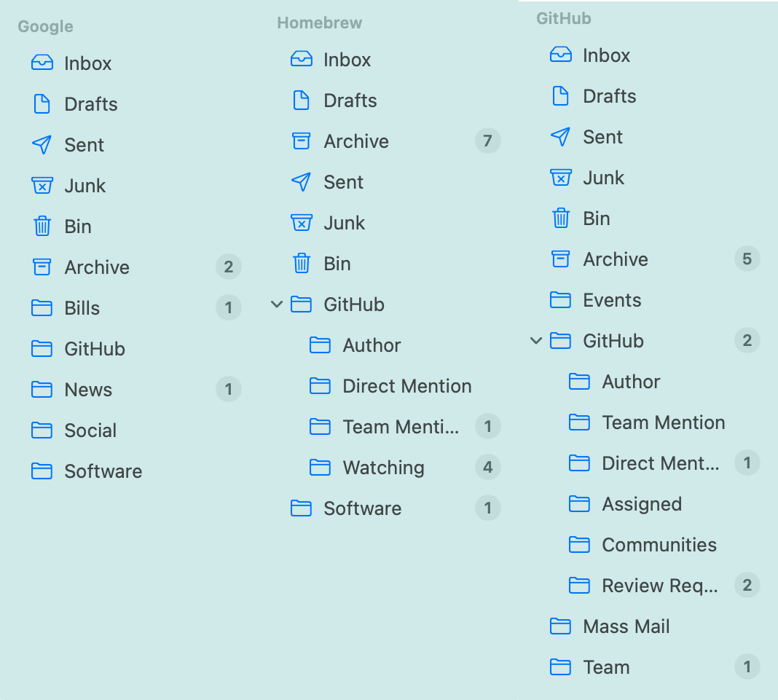Click the Events folder icon under GitHub account
Viewport: 778px width, 700px height.
[x=561, y=299]
